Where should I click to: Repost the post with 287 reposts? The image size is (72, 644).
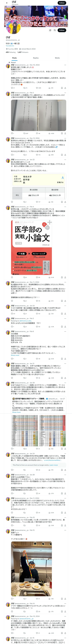pos(26,134)
